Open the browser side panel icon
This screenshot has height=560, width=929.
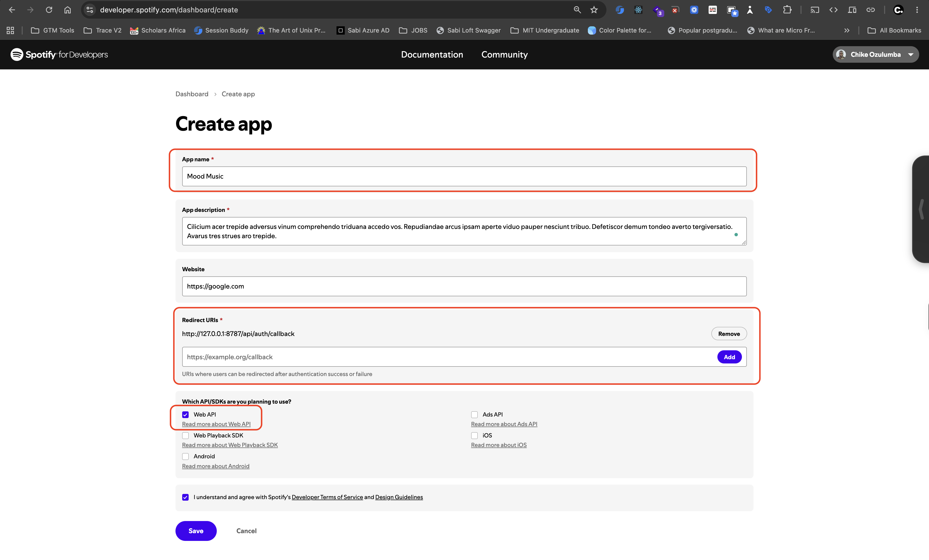pyautogui.click(x=852, y=10)
